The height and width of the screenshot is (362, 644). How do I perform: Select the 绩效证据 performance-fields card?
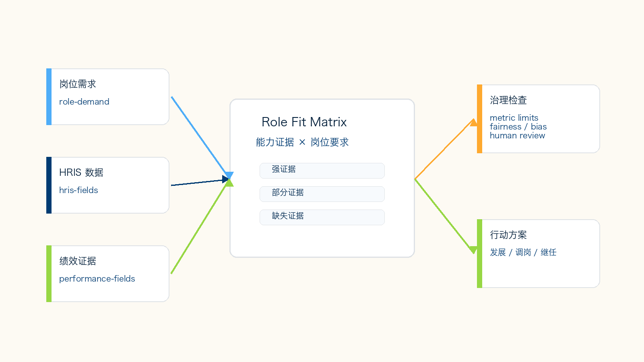[108, 274]
